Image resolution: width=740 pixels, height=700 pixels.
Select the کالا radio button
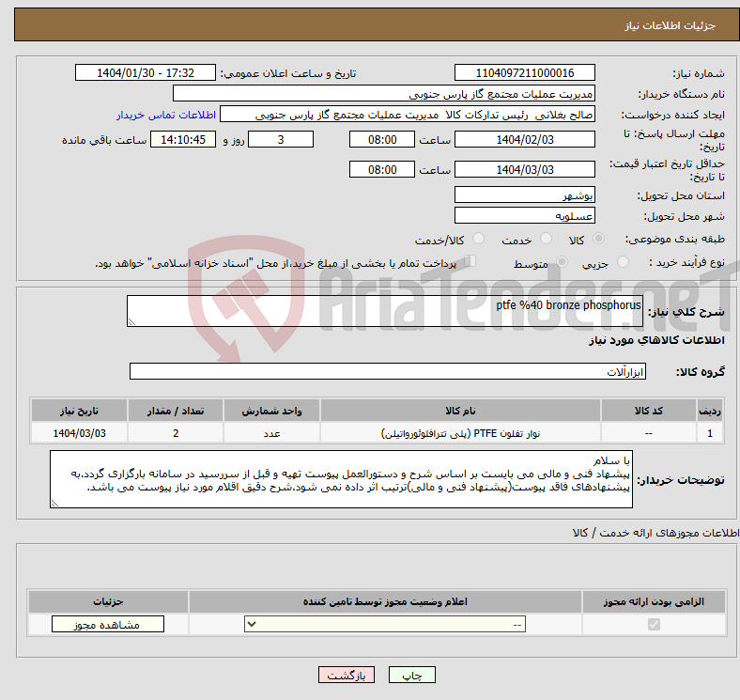[598, 239]
